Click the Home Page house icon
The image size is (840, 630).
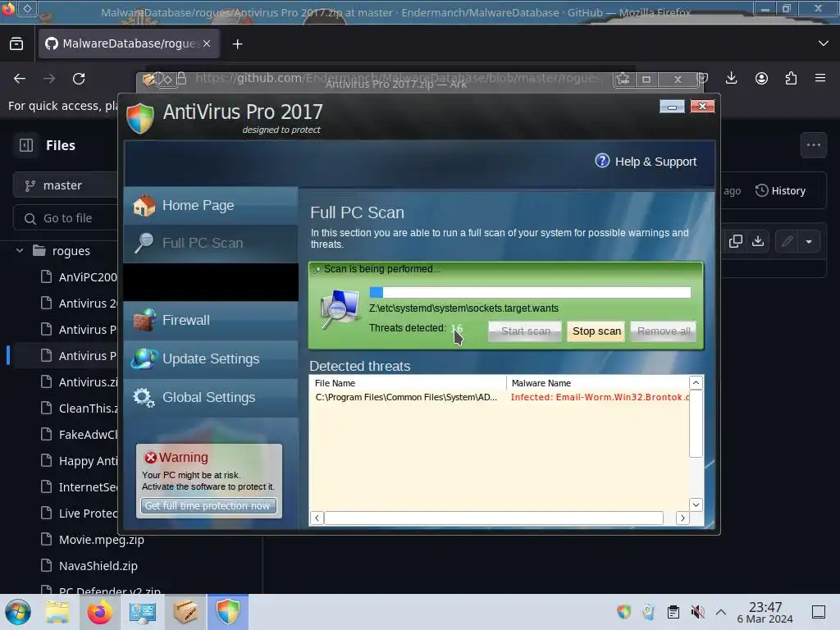tap(144, 206)
